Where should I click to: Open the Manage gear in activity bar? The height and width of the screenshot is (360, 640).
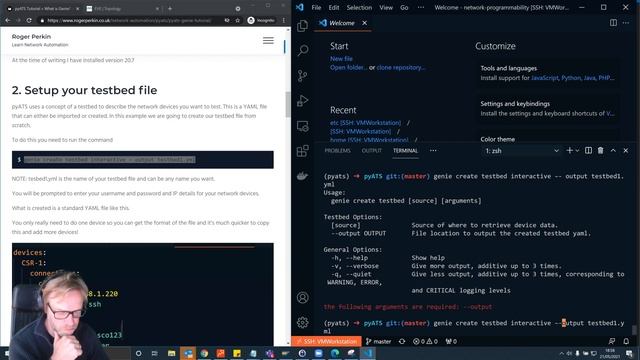pyautogui.click(x=302, y=322)
